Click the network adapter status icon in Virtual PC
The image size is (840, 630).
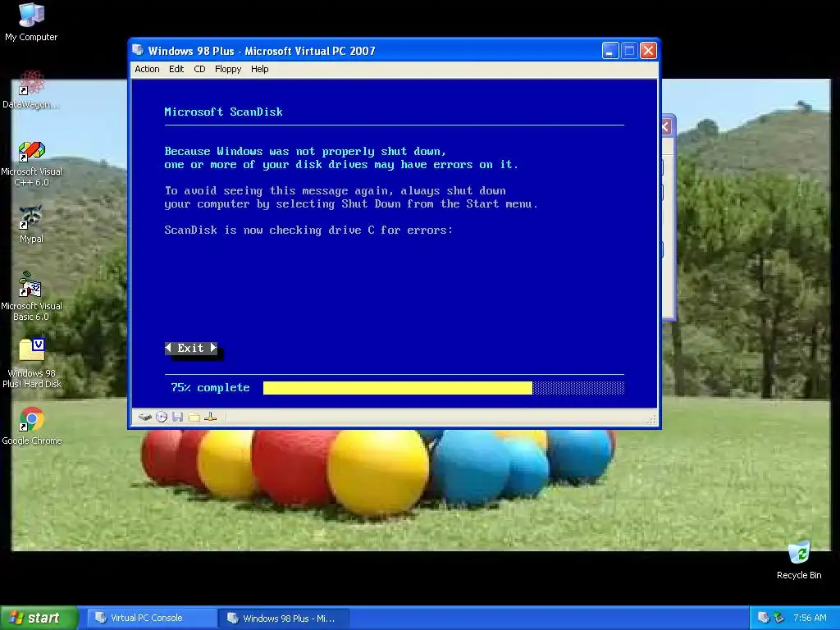(211, 417)
